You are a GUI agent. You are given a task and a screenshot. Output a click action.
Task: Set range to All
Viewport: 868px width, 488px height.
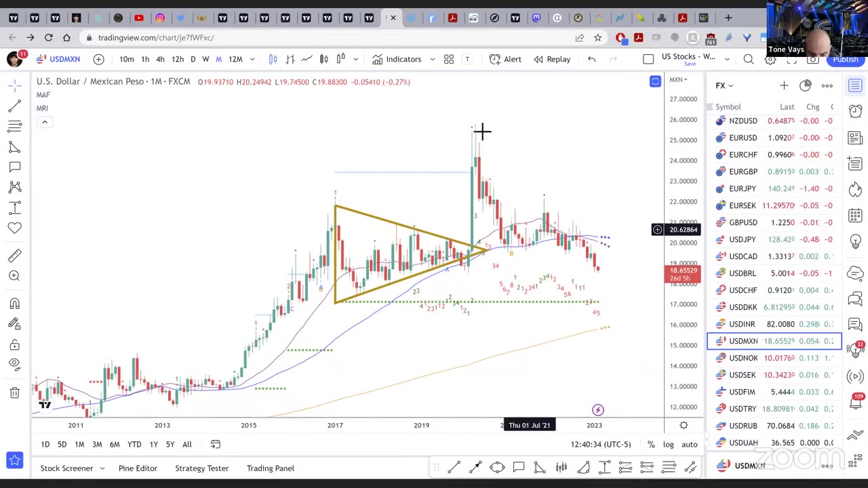tap(186, 445)
